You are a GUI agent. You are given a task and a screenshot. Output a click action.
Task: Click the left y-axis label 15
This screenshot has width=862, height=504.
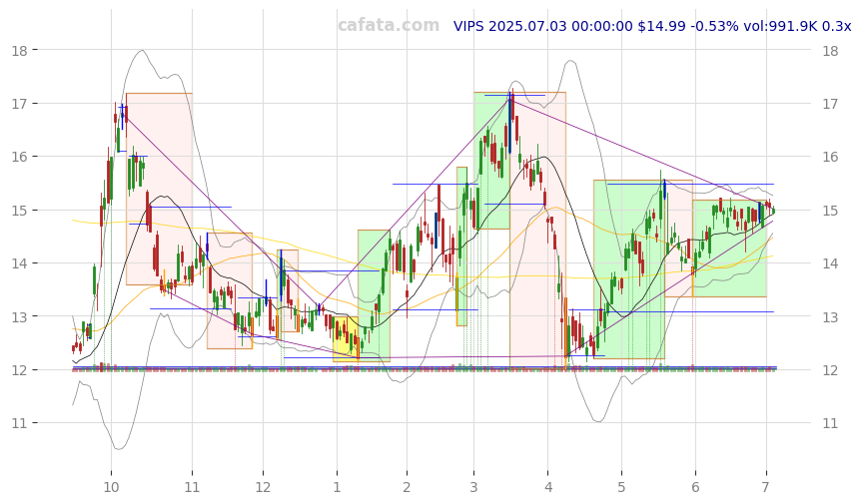point(19,211)
